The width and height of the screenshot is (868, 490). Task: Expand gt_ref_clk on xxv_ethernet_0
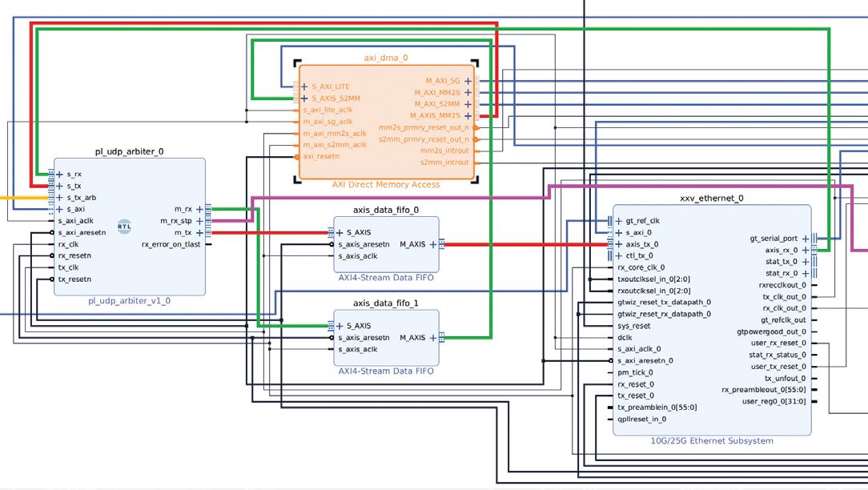click(619, 221)
